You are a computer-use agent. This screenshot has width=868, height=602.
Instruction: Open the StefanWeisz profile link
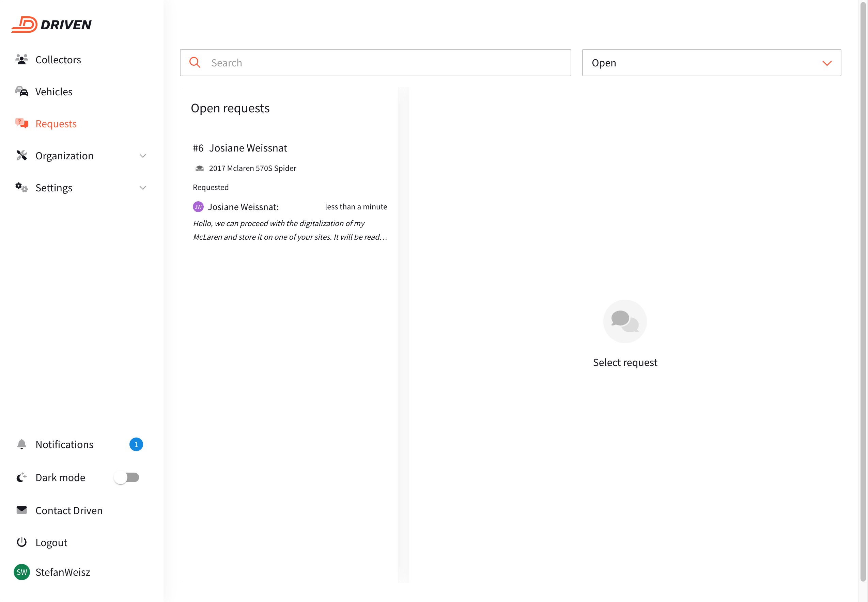click(62, 572)
